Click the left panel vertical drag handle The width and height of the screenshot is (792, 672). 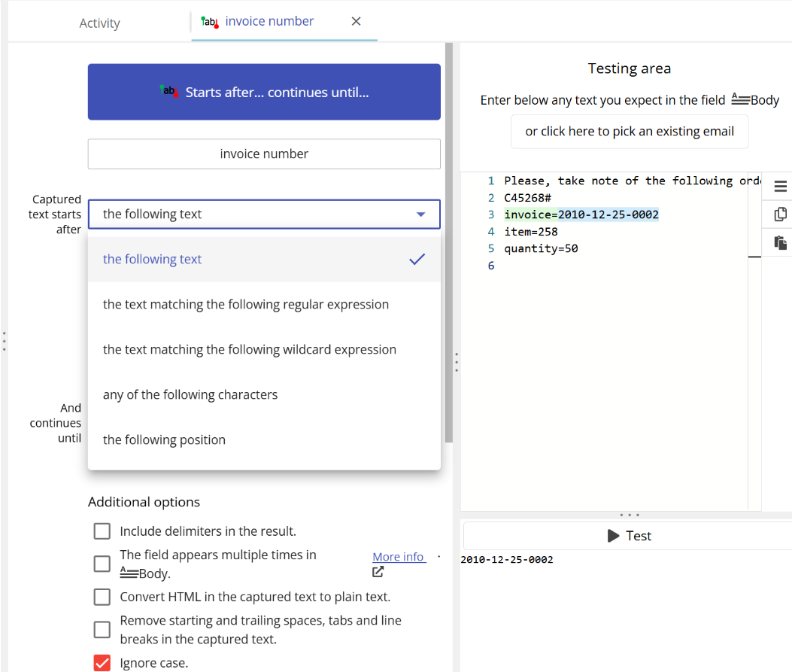[4, 341]
